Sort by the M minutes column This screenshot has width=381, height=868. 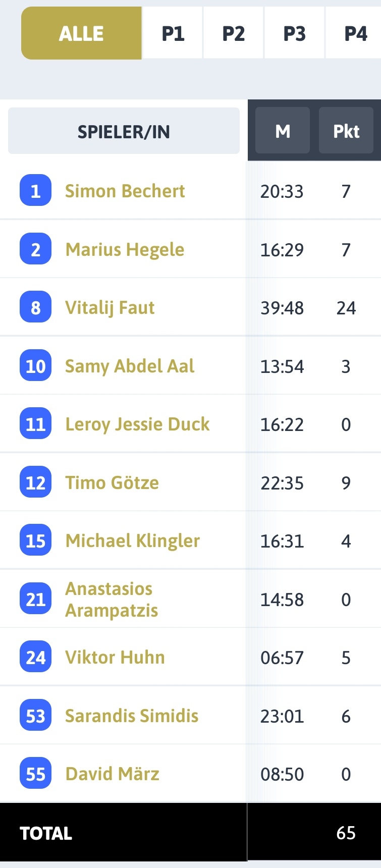click(x=283, y=131)
